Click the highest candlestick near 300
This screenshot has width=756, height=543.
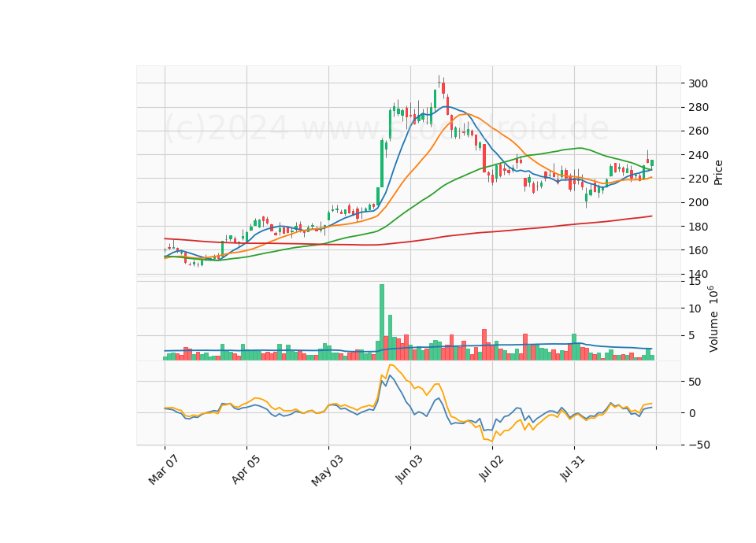pos(439,83)
